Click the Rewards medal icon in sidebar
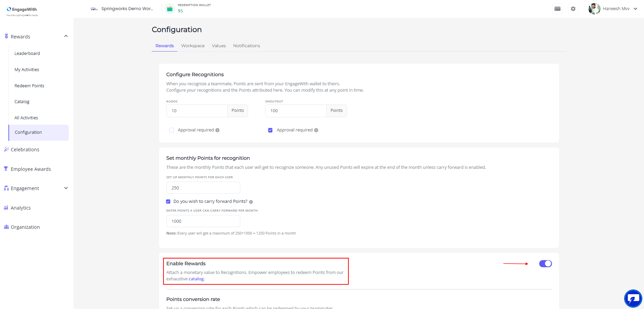 pos(6,36)
